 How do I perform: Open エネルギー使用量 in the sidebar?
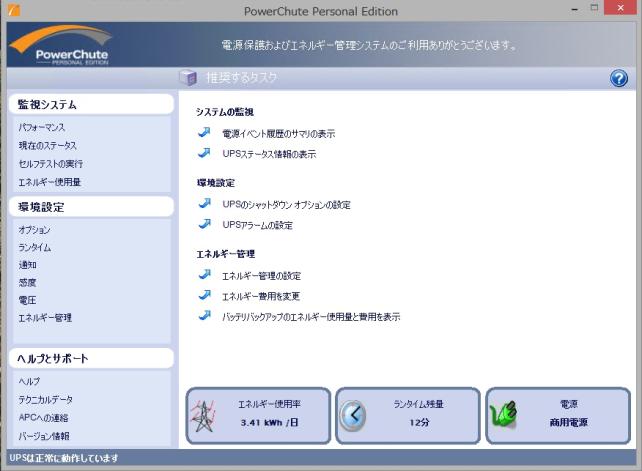pos(50,182)
